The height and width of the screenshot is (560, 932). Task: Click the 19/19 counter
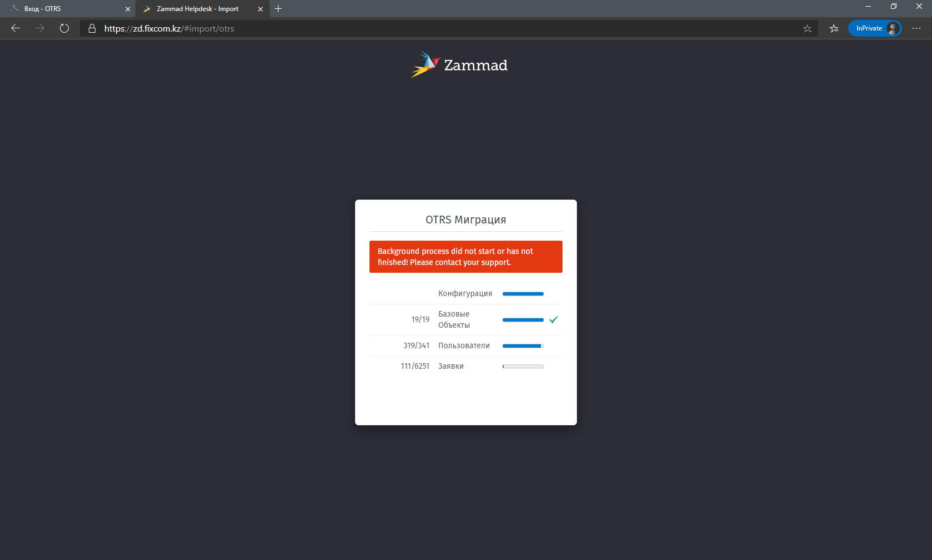click(420, 319)
